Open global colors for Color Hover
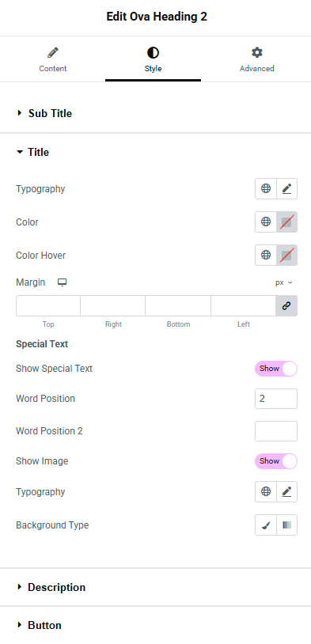Screen dimensions: 311x644 pyautogui.click(x=266, y=255)
